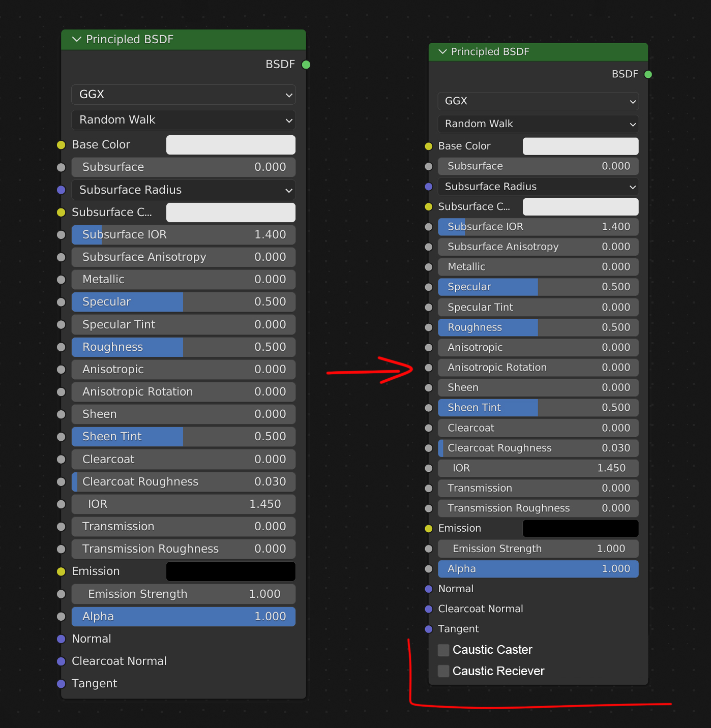
Task: Click Metallic input socket on right node
Action: (429, 267)
